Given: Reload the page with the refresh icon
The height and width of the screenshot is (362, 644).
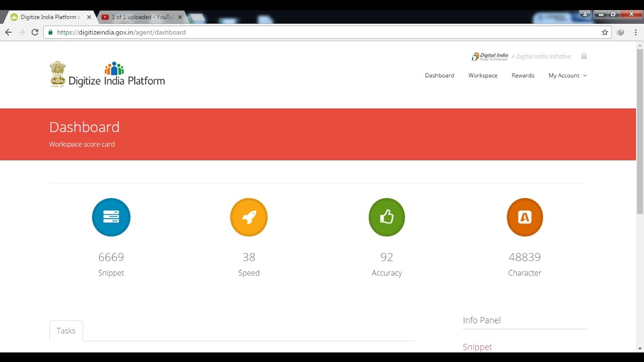Looking at the screenshot, I should coord(35,32).
